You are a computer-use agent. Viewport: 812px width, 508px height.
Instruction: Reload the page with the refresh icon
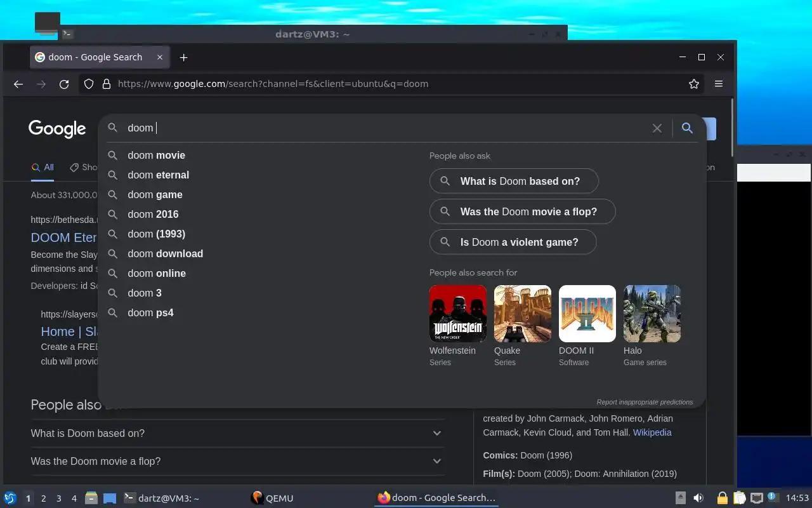click(64, 84)
